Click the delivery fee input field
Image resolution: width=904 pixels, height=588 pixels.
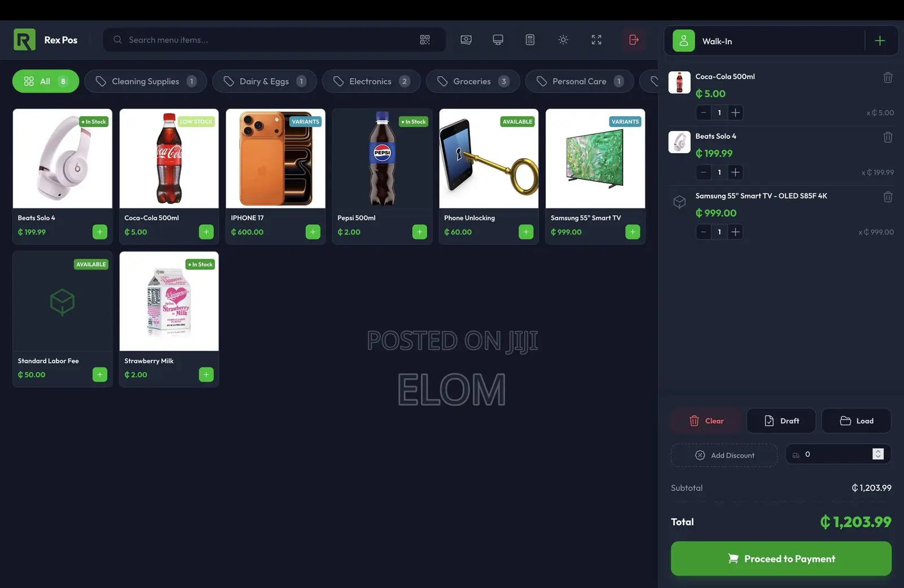pos(838,454)
